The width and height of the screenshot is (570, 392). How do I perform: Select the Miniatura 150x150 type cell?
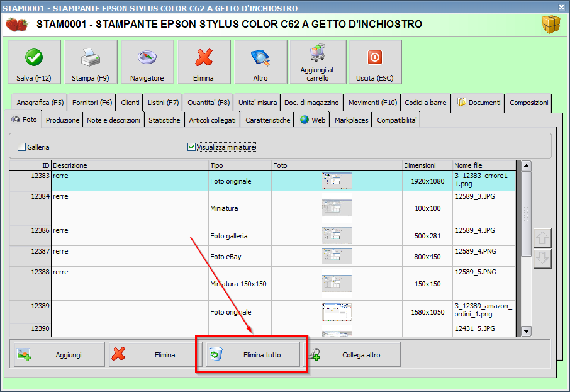coord(240,284)
